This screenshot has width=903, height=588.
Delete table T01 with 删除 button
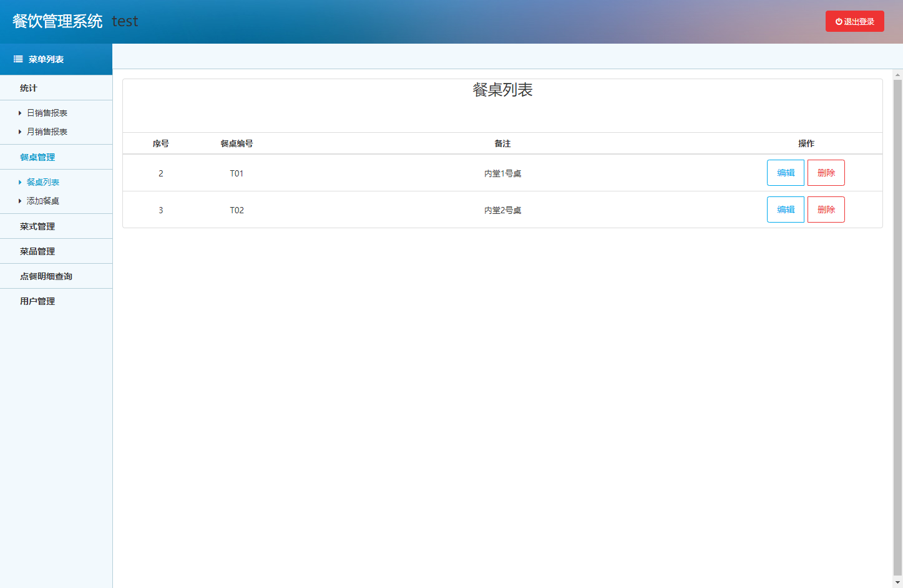click(x=826, y=173)
